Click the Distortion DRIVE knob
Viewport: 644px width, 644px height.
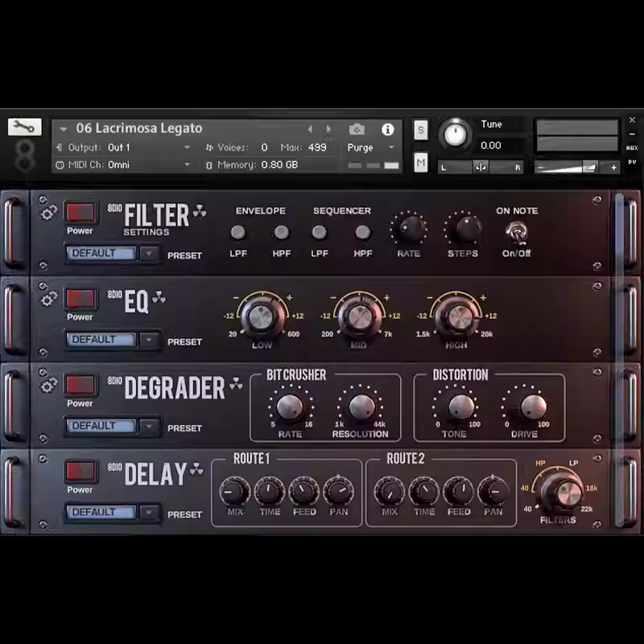(x=533, y=407)
